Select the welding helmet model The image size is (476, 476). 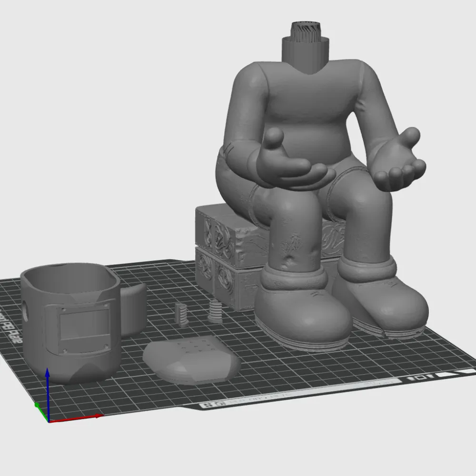(x=70, y=323)
